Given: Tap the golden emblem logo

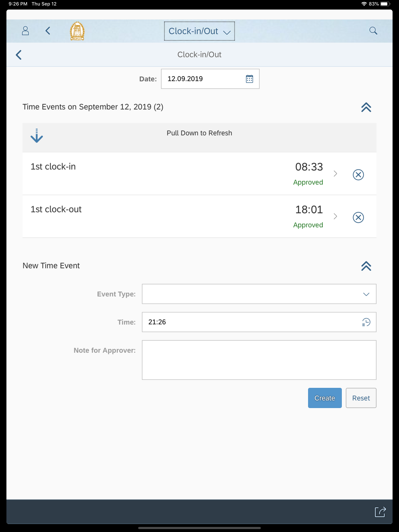Looking at the screenshot, I should pos(77,31).
